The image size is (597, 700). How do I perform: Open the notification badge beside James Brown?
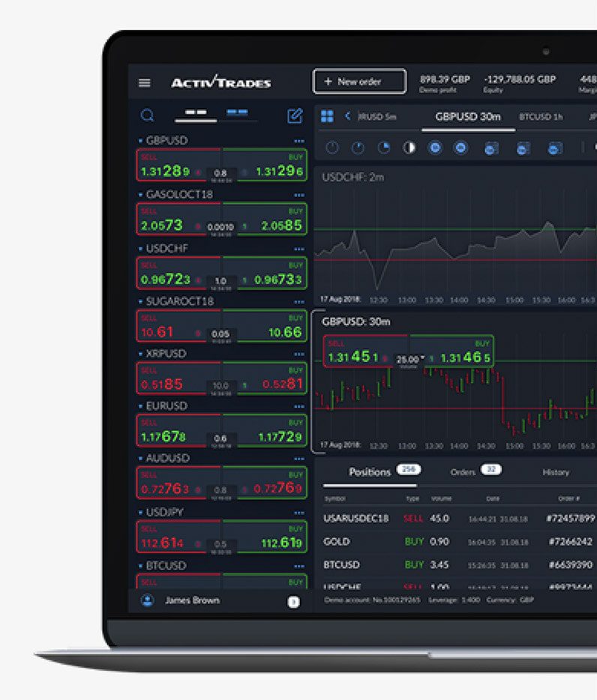(293, 602)
